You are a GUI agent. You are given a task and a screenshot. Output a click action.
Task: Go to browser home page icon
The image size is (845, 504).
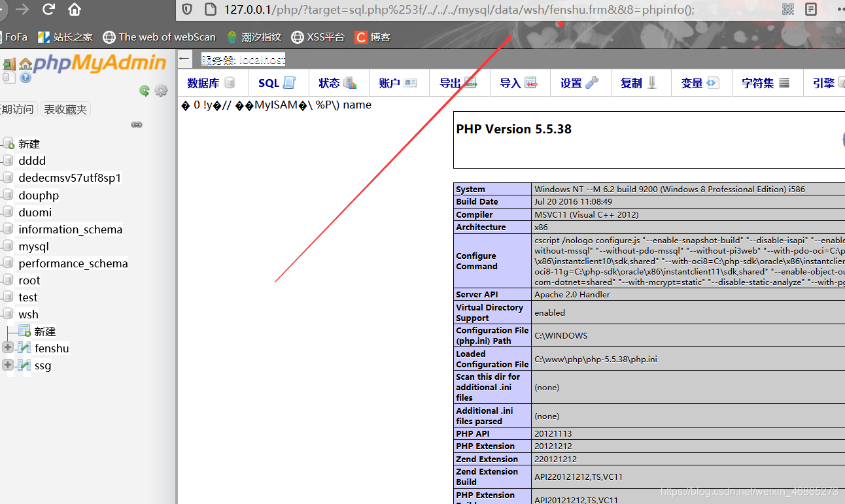click(75, 9)
